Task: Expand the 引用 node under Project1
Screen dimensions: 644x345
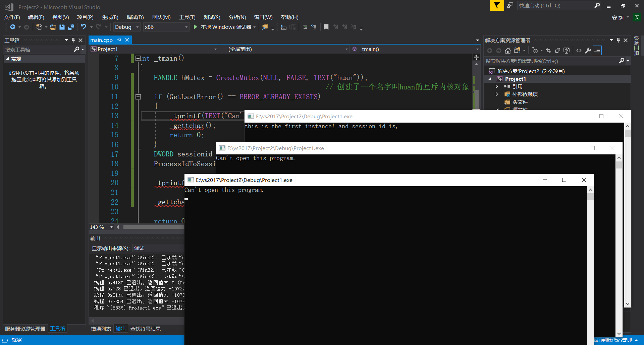Action: (497, 86)
